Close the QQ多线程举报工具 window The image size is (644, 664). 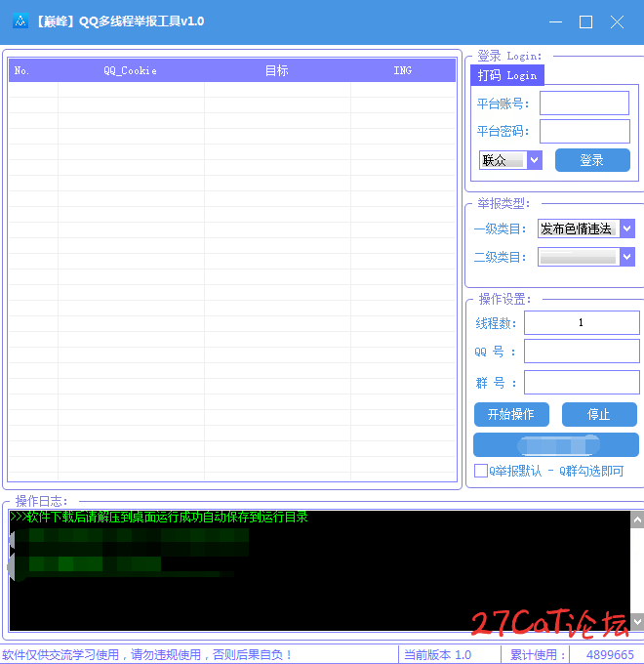click(x=617, y=21)
